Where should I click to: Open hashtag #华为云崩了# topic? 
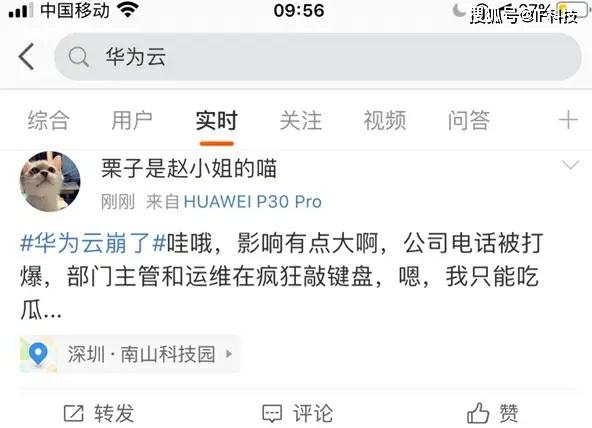(93, 243)
